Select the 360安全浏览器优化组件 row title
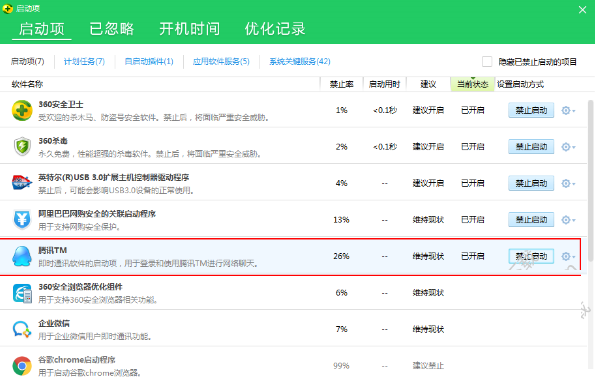Screen dimensions: 595x378 [80, 287]
